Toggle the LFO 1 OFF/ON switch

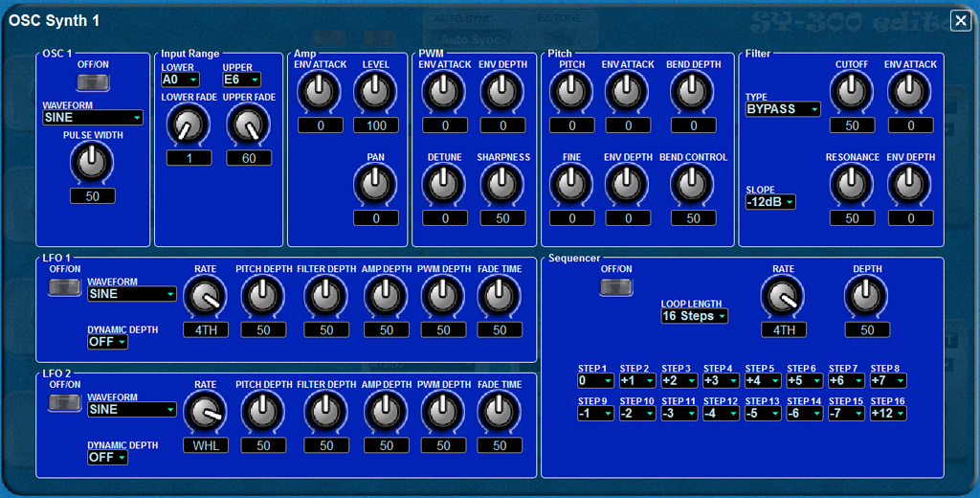[65, 286]
